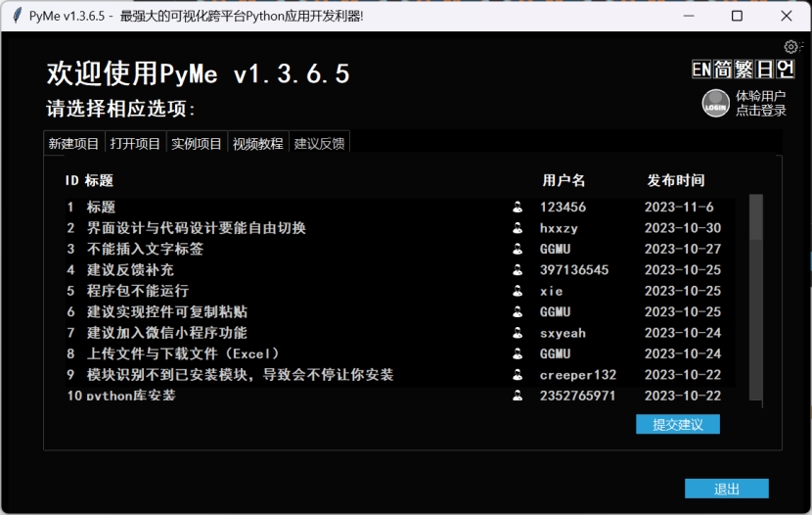
Task: Open feedback entry 建议加入微信小程序功能
Action: coord(166,333)
